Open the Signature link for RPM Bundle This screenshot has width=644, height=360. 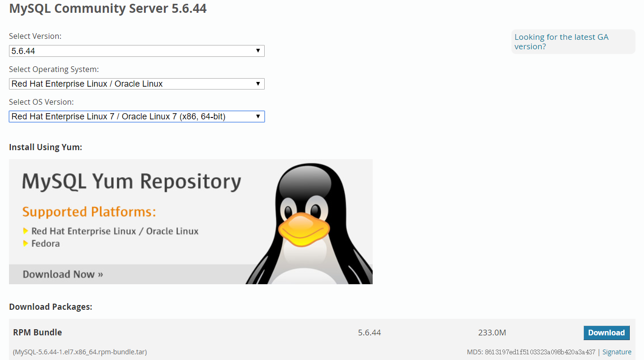(x=617, y=352)
